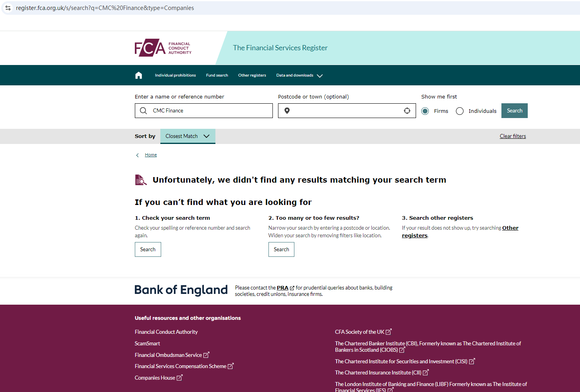This screenshot has height=392, width=580.
Task: Click 'The Financial Services Register' title text
Action: click(x=280, y=48)
